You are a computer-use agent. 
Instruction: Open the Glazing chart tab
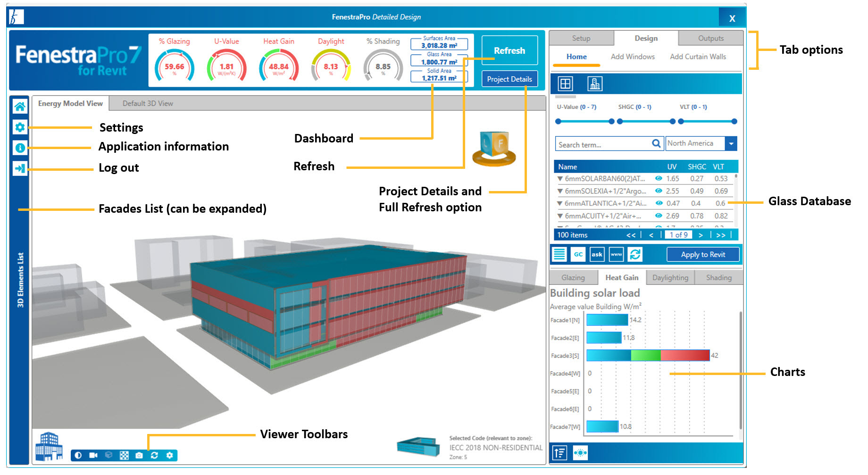point(573,277)
